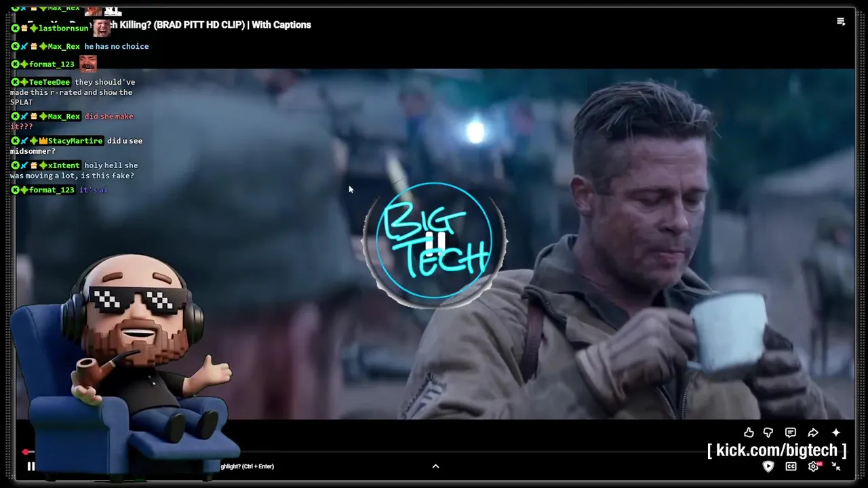Click username StacyMartire in chat
This screenshot has width=868, height=488.
[x=75, y=141]
